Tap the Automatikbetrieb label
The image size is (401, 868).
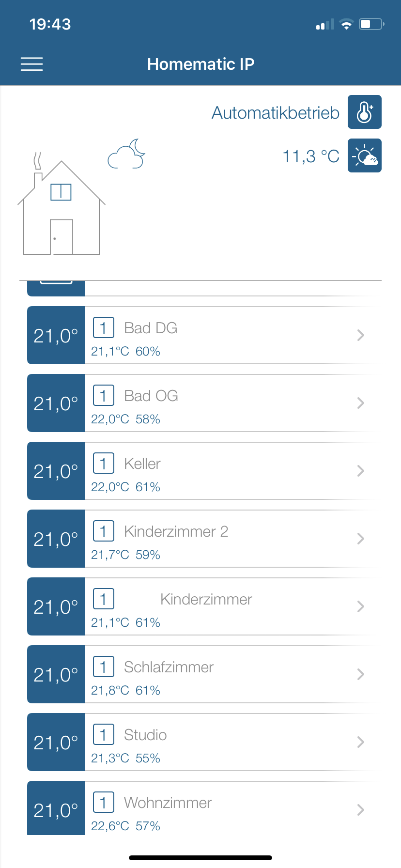276,113
